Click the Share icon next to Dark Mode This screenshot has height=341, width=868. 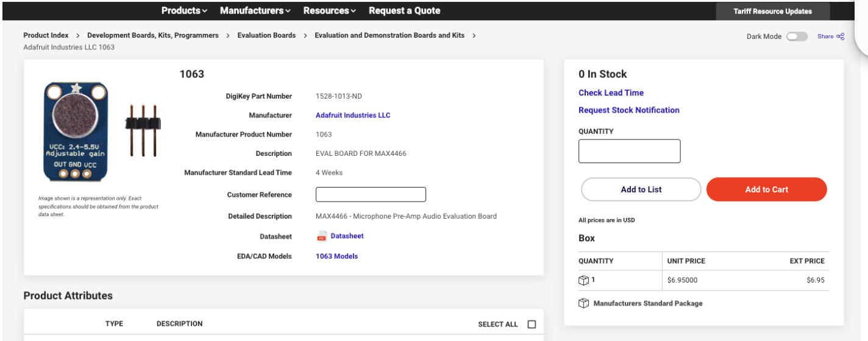tap(839, 37)
